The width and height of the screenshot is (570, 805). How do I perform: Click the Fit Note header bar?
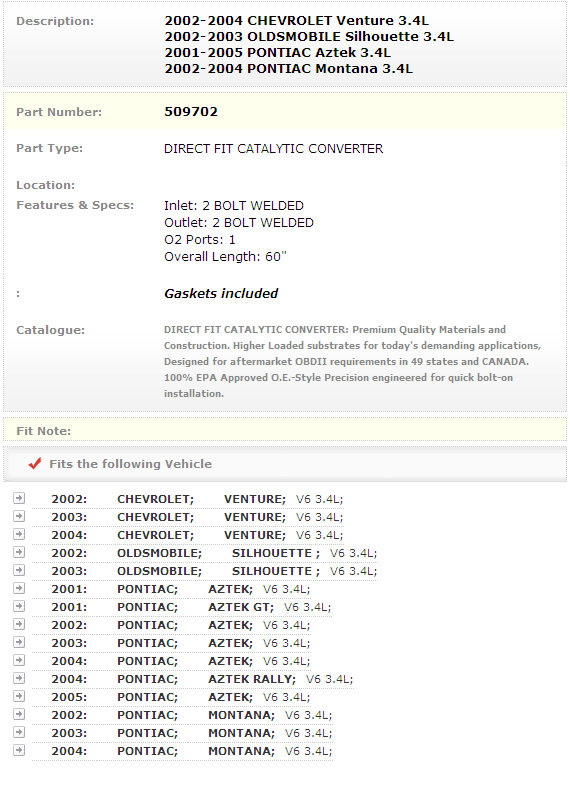click(285, 430)
